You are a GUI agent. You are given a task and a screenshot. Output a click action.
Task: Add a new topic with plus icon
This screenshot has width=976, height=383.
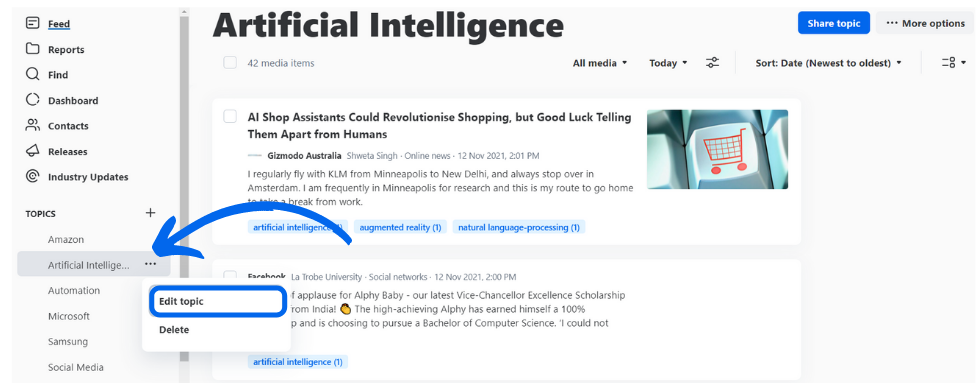coord(150,213)
